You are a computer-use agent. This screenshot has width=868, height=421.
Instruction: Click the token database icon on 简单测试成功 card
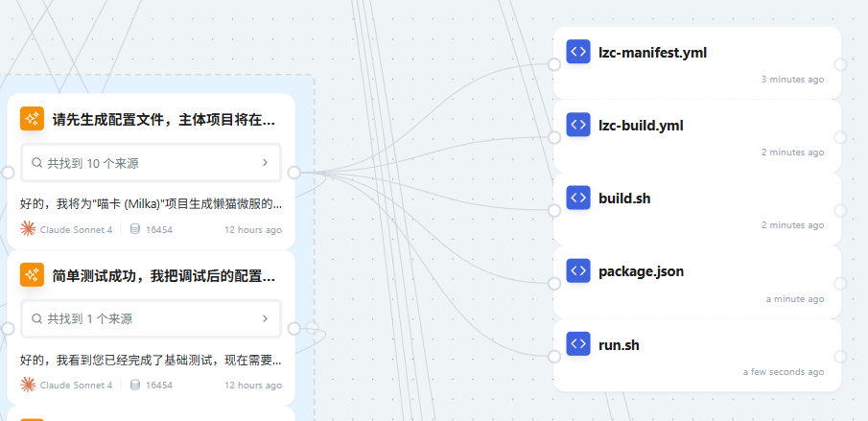tap(134, 386)
